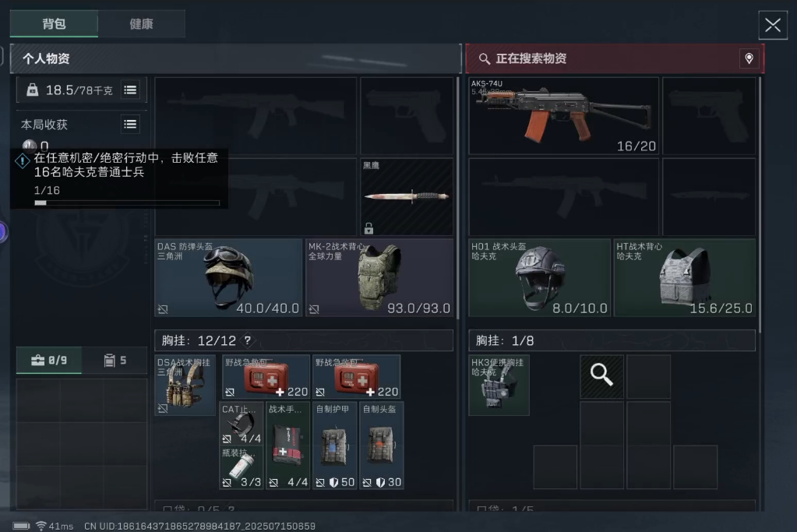Click the 41ms latency text
This screenshot has width=797, height=532.
coord(61,527)
